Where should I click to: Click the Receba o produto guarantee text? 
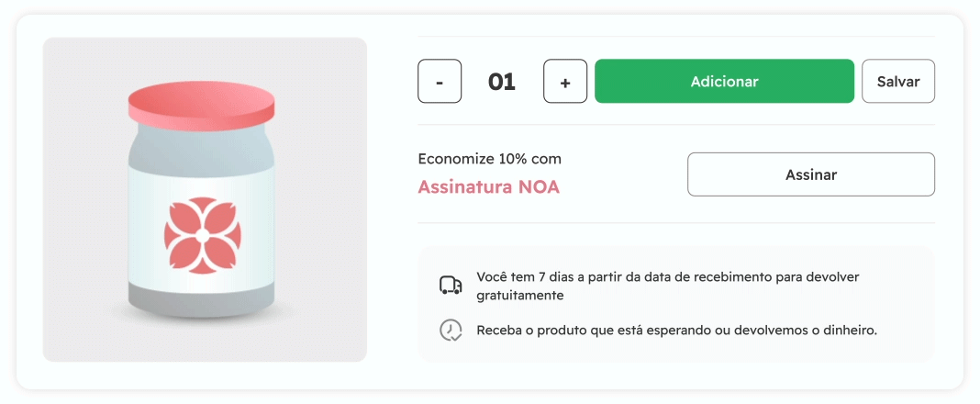[x=677, y=331]
